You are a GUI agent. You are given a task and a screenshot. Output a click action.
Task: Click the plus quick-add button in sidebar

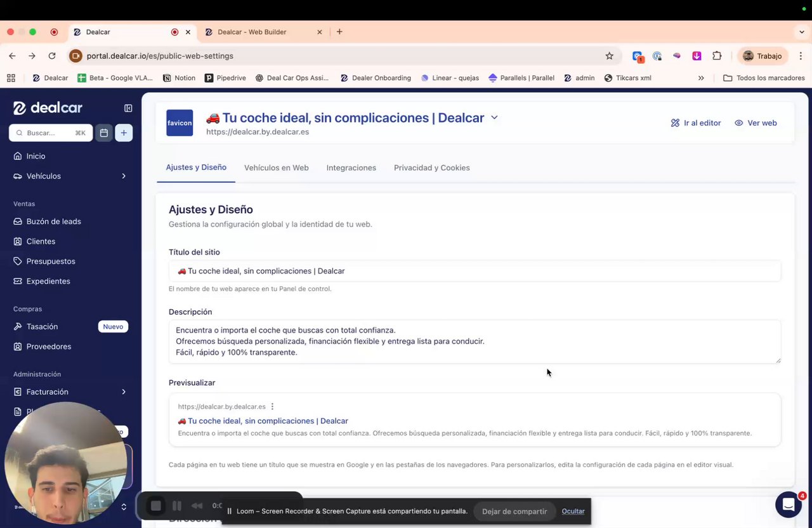pos(124,133)
